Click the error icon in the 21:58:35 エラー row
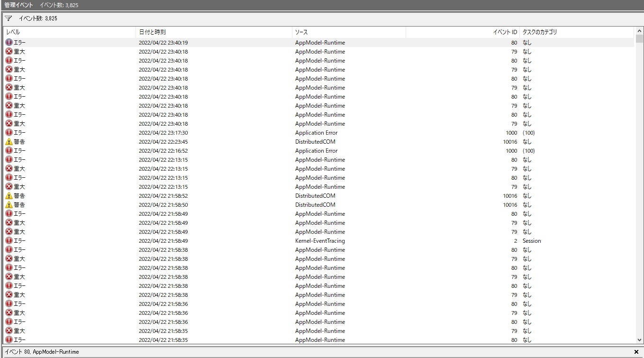Viewport: 644px width, 358px height. tap(9, 340)
